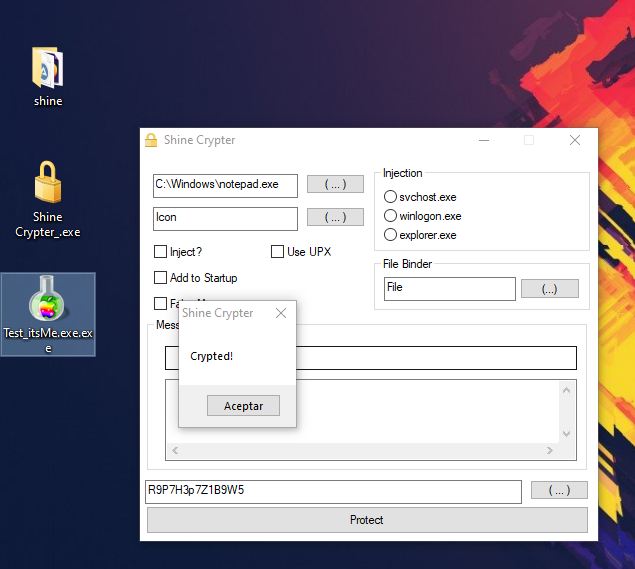The width and height of the screenshot is (635, 569).
Task: Click the Protect button
Action: click(x=367, y=520)
